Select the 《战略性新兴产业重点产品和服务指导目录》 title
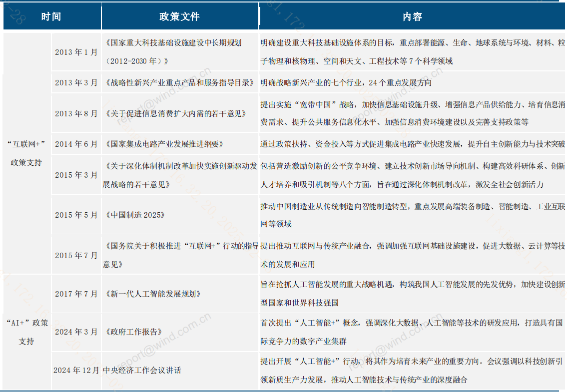Screen dimensions: 568x392 tap(180, 83)
